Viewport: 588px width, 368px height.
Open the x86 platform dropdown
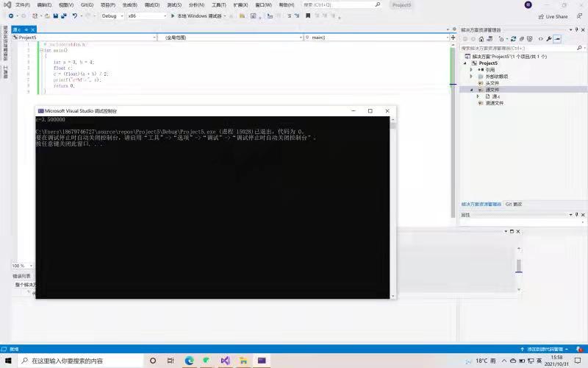[146, 15]
